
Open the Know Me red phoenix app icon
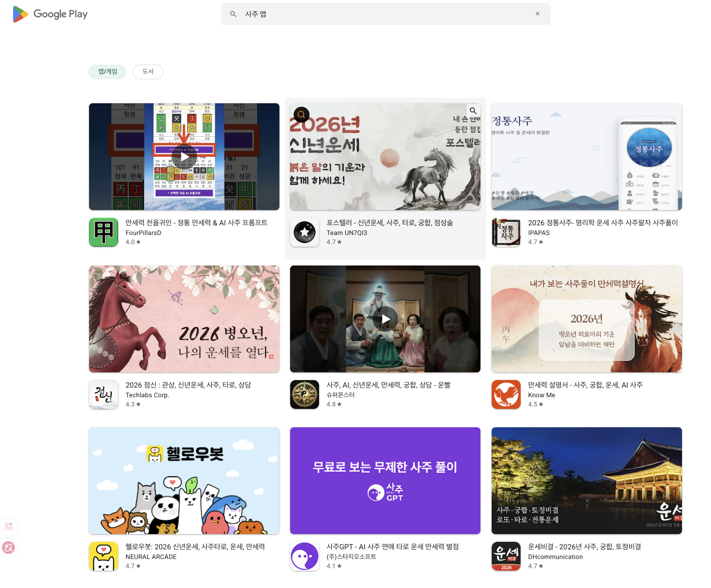click(x=506, y=394)
